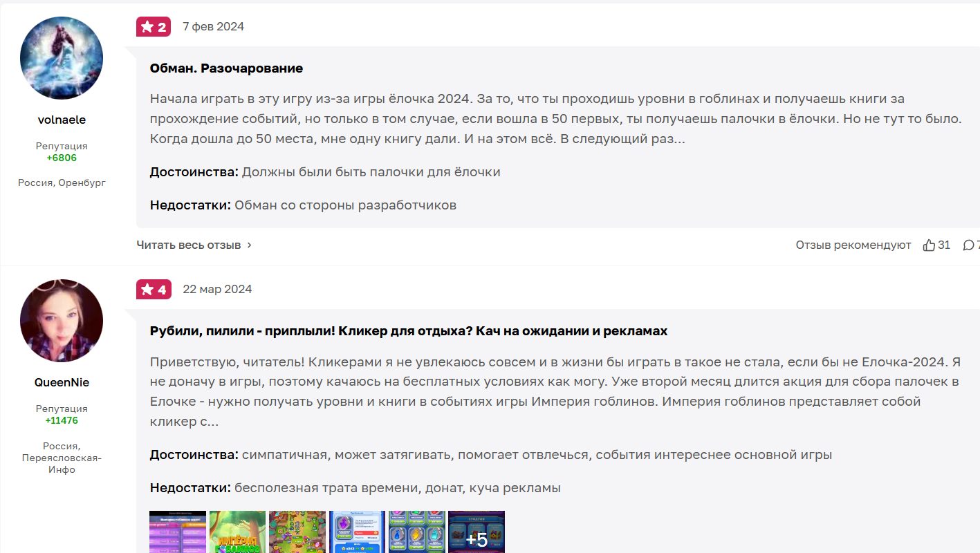Image resolution: width=980 pixels, height=553 pixels.
Task: Open the 'Империя гоблинов' title thumbnail
Action: coord(237,532)
